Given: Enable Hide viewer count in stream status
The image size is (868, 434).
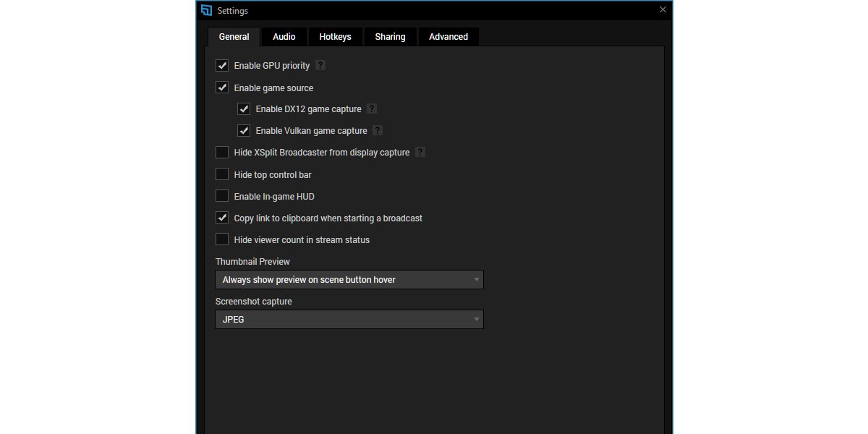Looking at the screenshot, I should point(222,239).
